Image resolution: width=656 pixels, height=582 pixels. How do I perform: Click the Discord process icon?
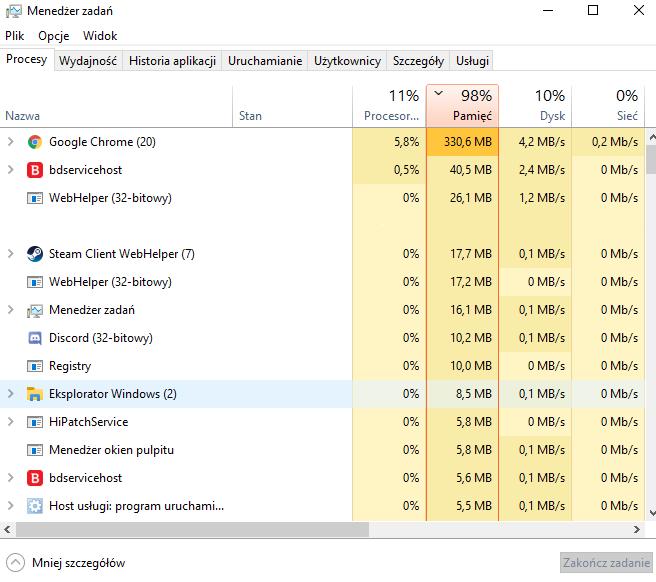click(x=35, y=338)
